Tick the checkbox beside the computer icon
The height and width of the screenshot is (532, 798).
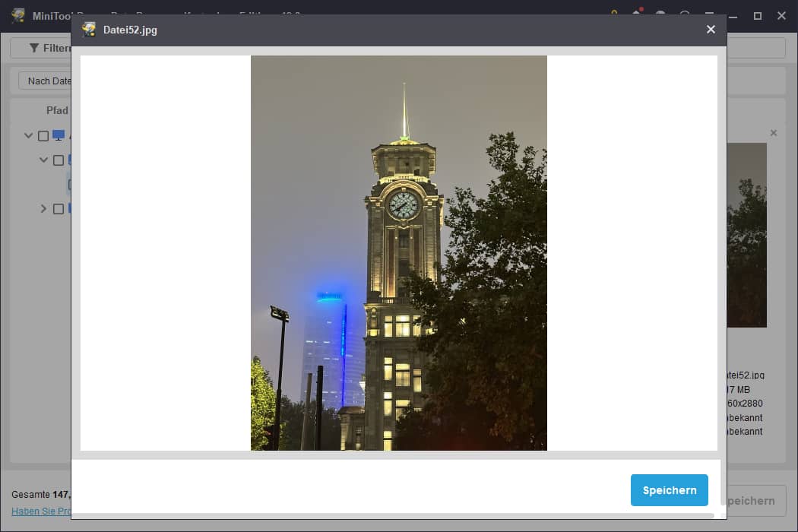click(43, 136)
